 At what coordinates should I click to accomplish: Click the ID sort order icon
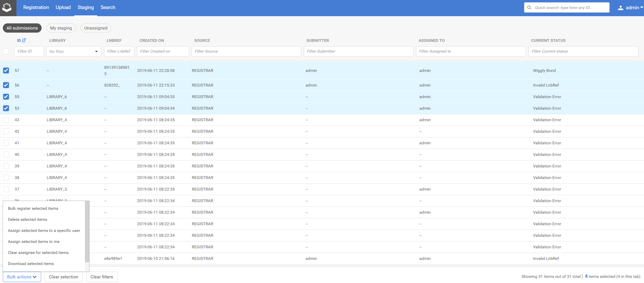pyautogui.click(x=24, y=40)
